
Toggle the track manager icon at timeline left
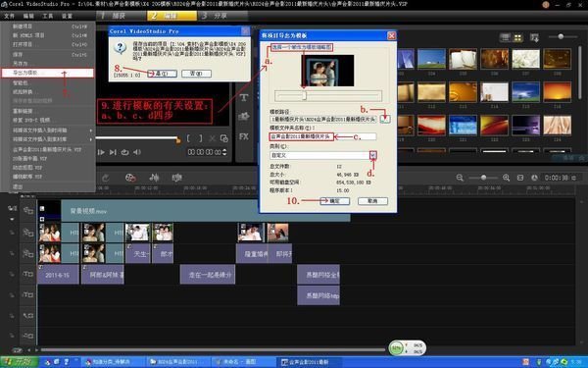point(12,208)
